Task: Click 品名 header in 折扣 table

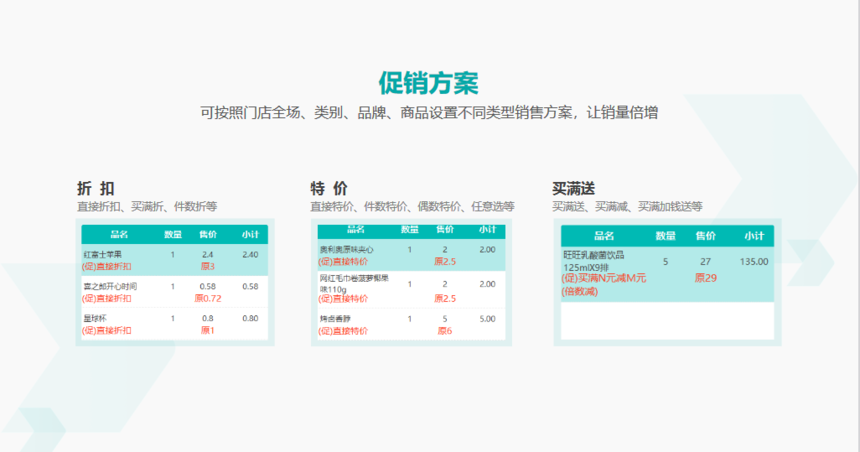Action: click(x=119, y=235)
